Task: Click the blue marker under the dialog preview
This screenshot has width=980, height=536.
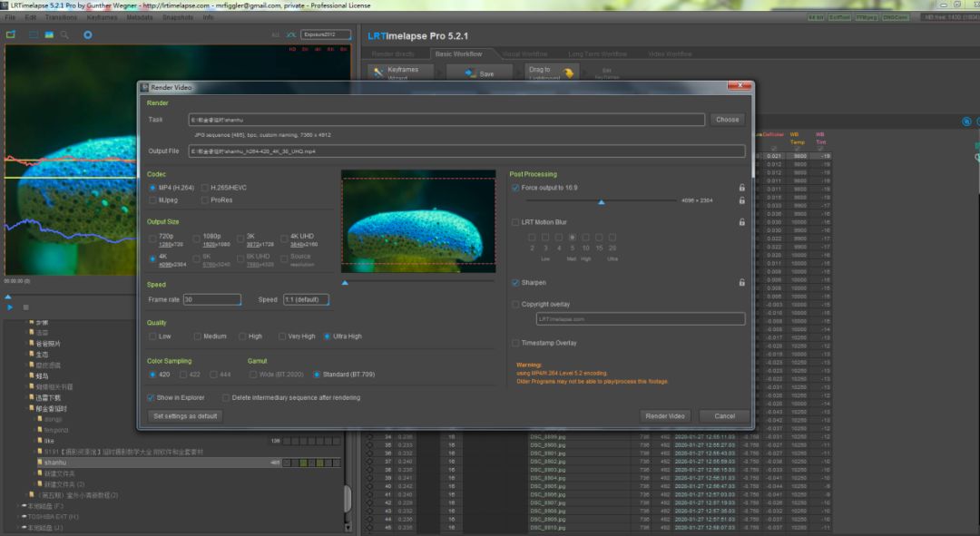Action: pyautogui.click(x=345, y=283)
